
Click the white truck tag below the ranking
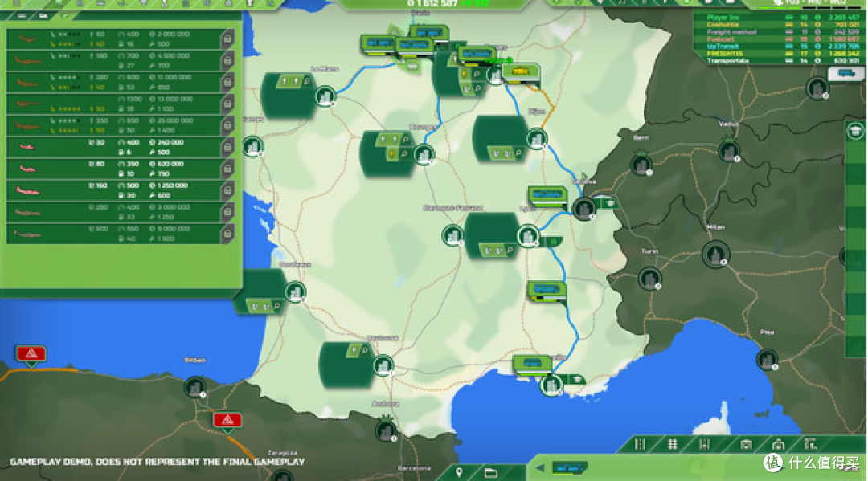click(x=846, y=73)
